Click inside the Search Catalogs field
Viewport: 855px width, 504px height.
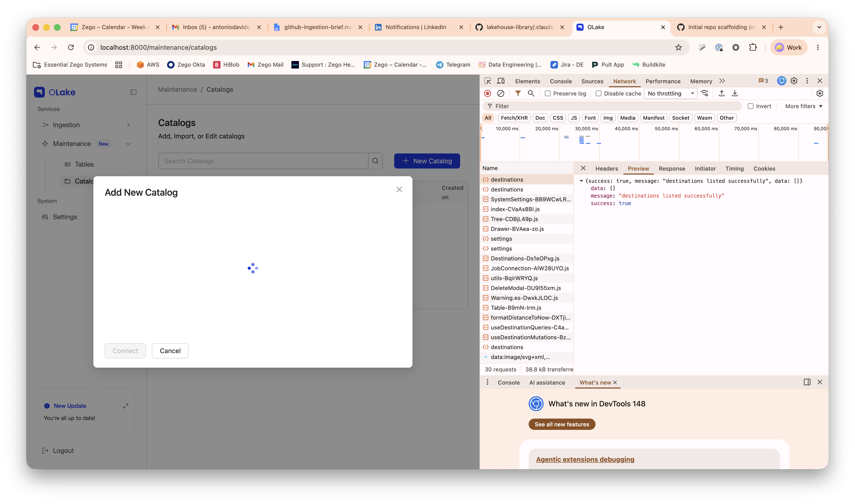tap(263, 161)
